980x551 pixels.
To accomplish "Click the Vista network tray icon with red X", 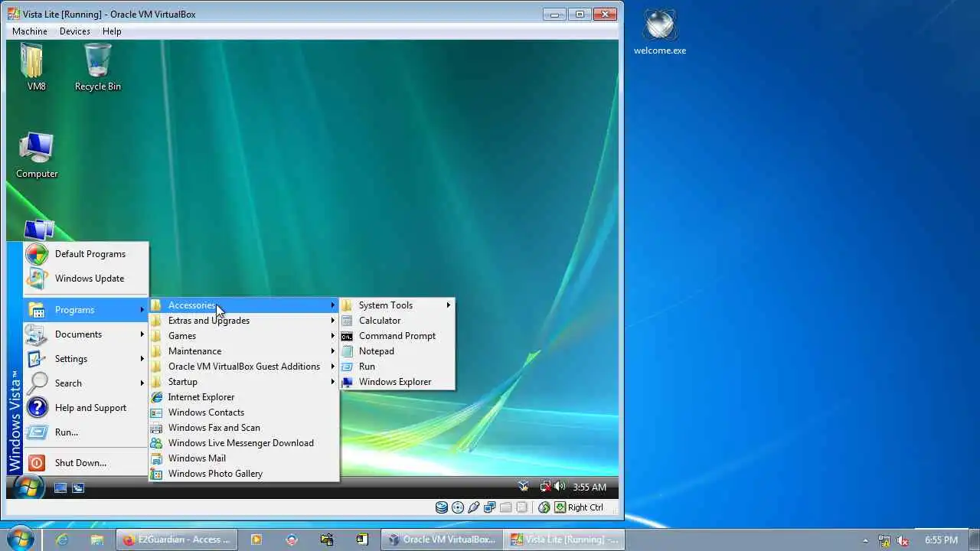I will (x=546, y=487).
